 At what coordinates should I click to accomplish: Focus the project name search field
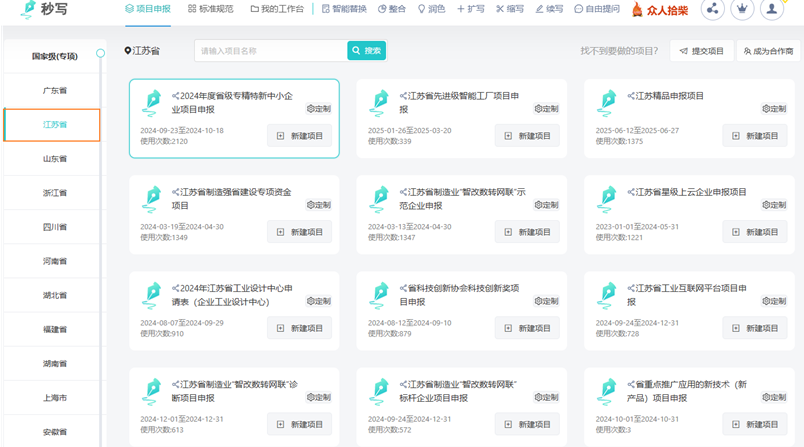coord(271,51)
